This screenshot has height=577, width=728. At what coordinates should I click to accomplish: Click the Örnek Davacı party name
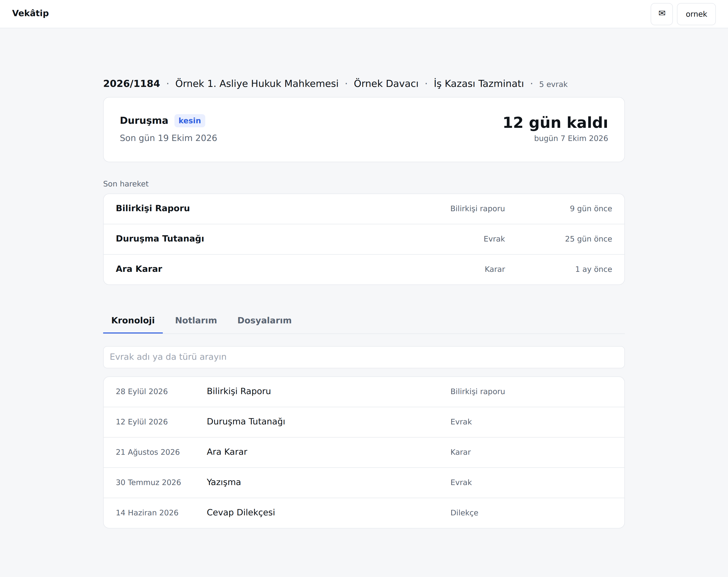click(x=386, y=83)
